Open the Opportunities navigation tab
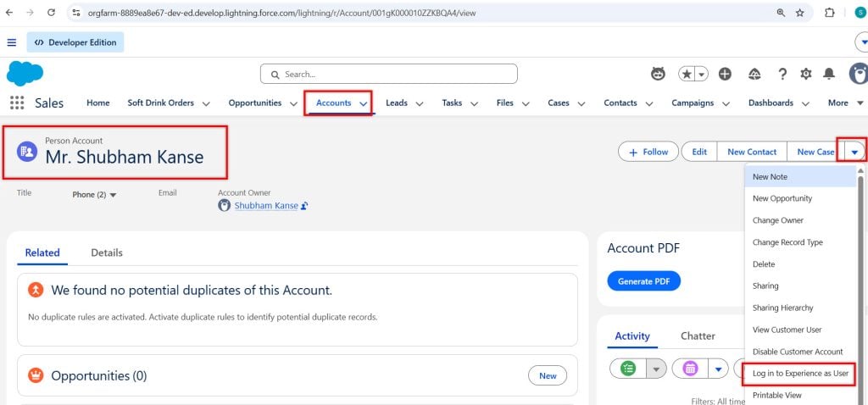The image size is (868, 405). [254, 103]
